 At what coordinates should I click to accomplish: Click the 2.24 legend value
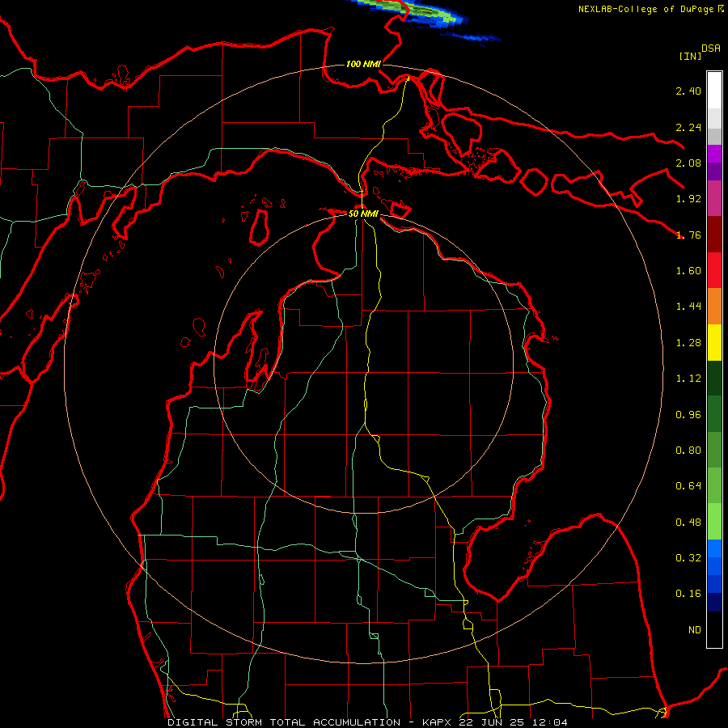[x=688, y=127]
